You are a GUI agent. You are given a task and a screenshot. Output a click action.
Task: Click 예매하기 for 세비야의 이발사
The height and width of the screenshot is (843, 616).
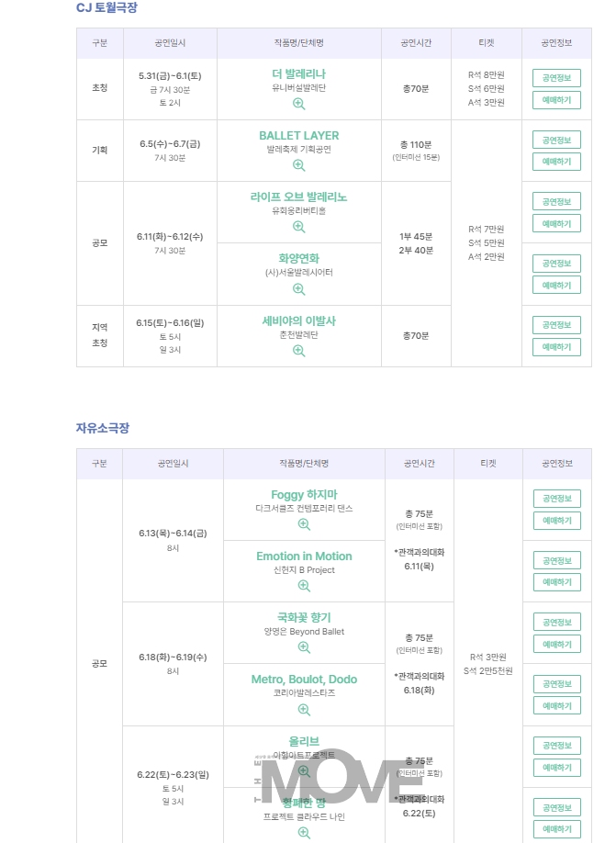(x=557, y=347)
